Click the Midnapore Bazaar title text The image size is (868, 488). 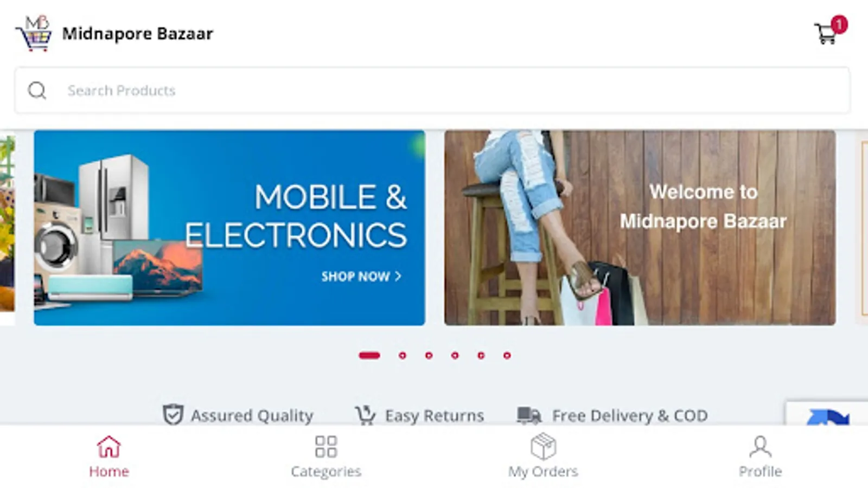click(138, 34)
